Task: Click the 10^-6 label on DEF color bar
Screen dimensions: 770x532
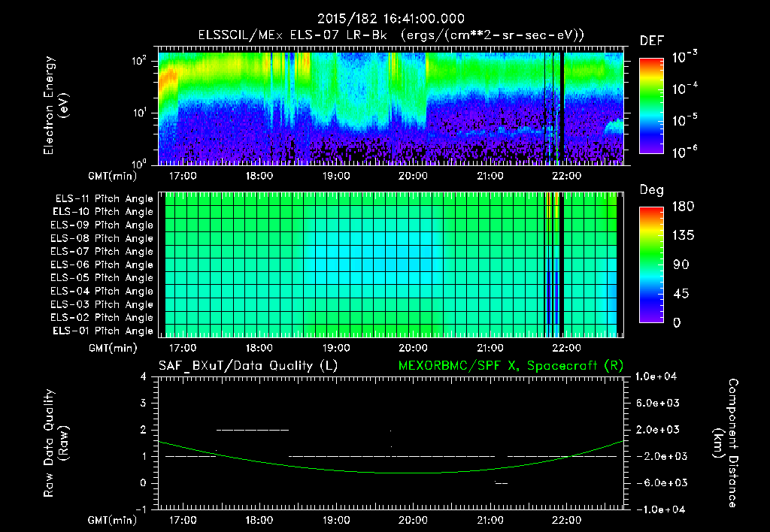Action: click(x=684, y=152)
